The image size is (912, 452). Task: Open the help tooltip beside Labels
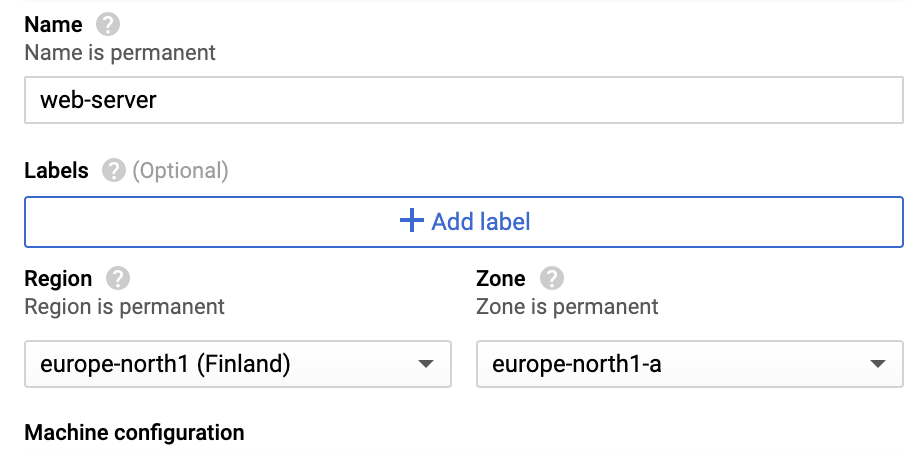click(x=115, y=171)
